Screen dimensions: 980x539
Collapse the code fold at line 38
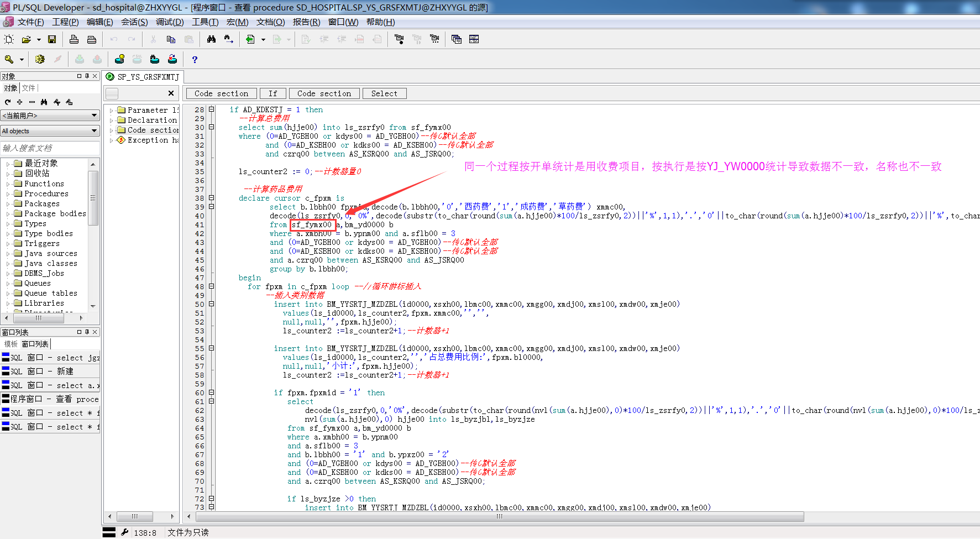coord(211,198)
